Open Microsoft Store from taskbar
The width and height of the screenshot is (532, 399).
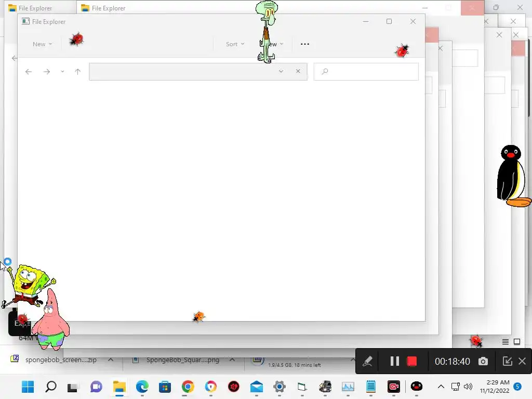click(165, 387)
